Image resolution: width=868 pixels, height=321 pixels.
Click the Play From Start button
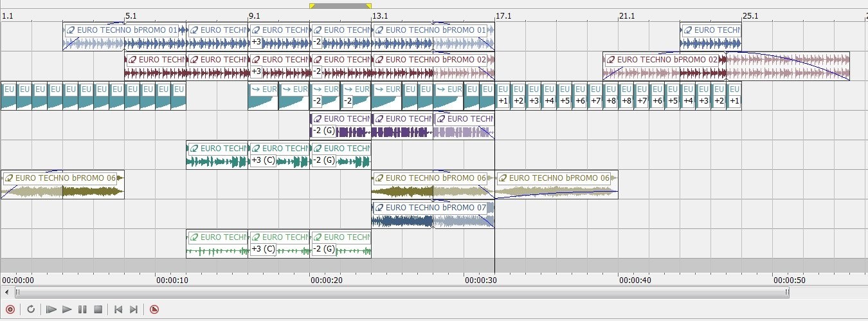pyautogui.click(x=51, y=309)
